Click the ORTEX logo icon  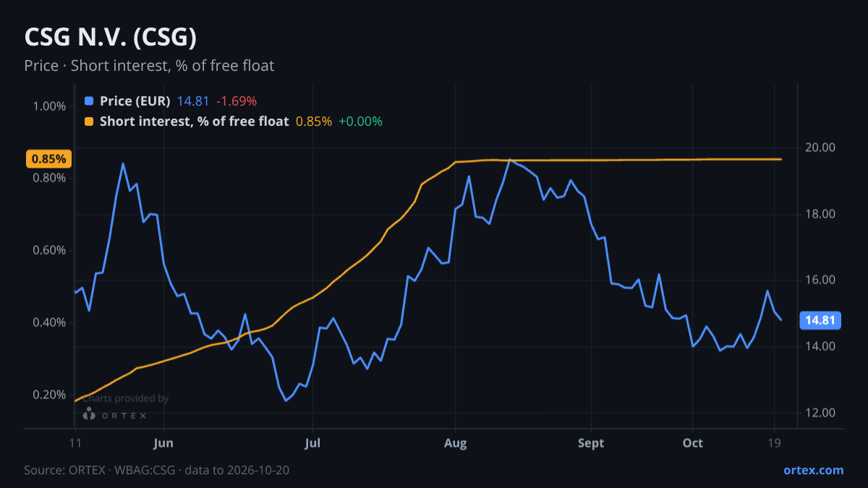click(x=89, y=414)
